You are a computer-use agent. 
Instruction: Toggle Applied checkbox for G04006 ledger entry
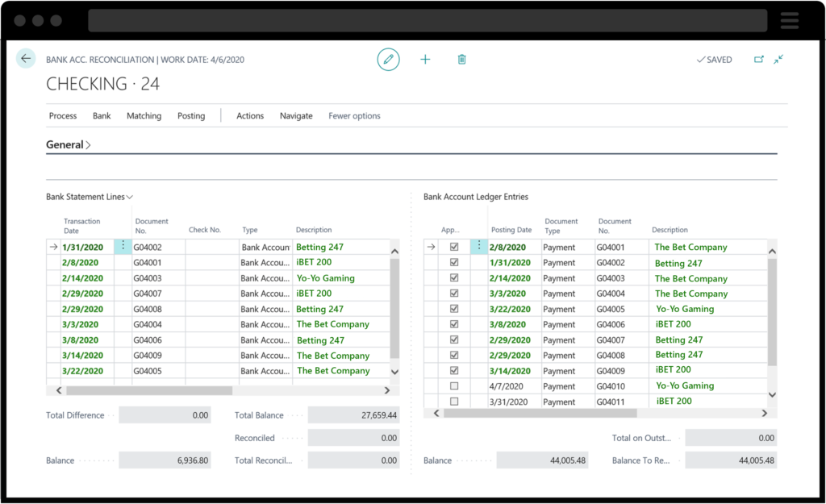pos(454,324)
